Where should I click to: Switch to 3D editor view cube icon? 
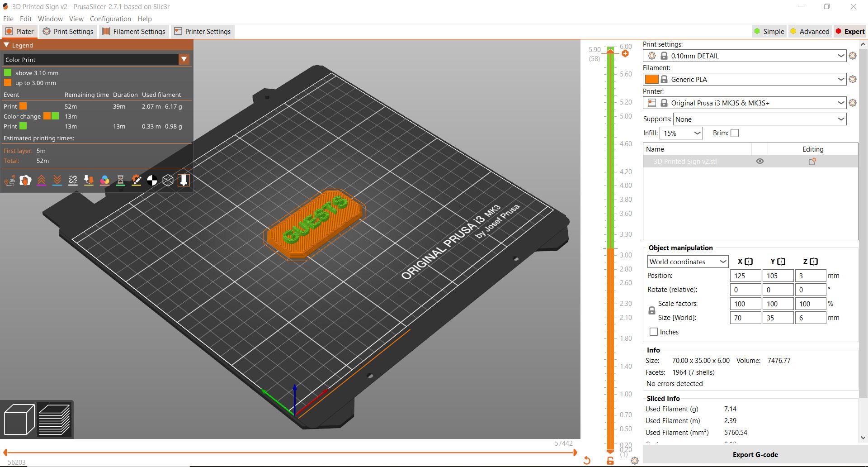[19, 419]
